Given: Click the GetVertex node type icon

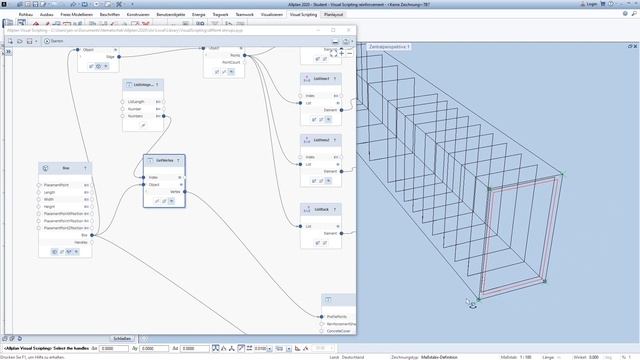Looking at the screenshot, I should (150, 160).
